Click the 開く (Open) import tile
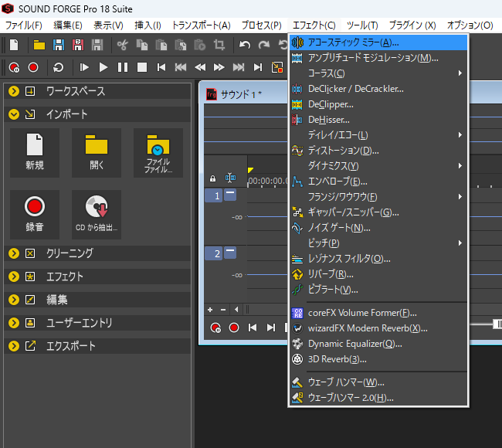This screenshot has width=502, height=448. [97, 153]
